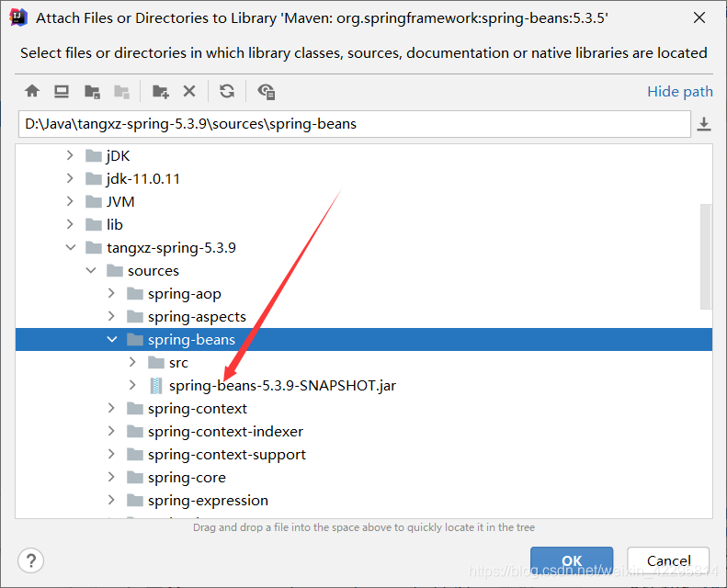The height and width of the screenshot is (588, 727).
Task: Click the IntelliJ IDEA logo in title bar
Action: [18, 17]
